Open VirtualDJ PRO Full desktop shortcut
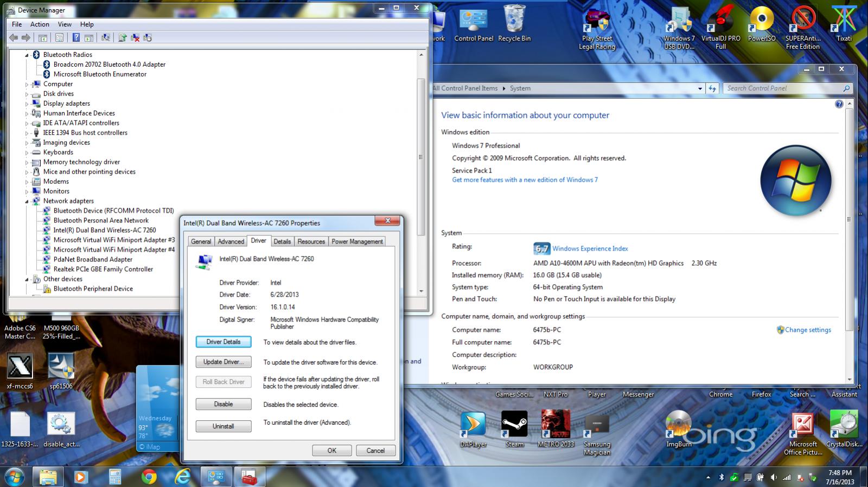 point(720,27)
